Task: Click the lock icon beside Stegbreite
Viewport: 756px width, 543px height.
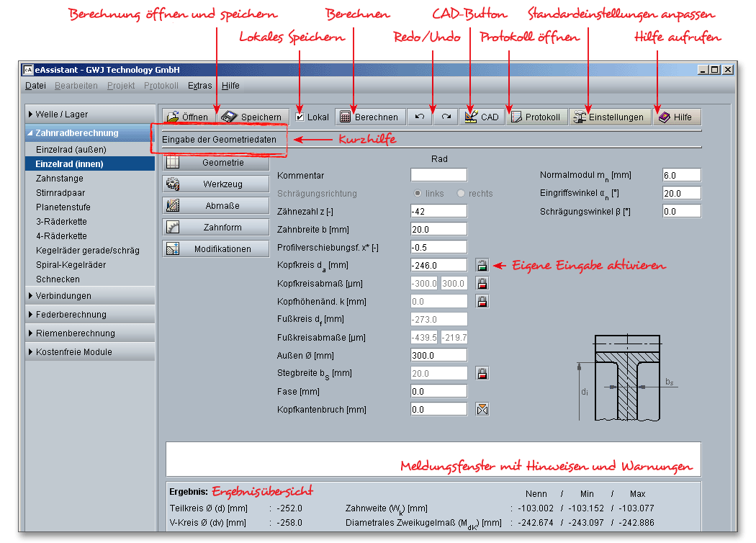Action: click(x=482, y=374)
